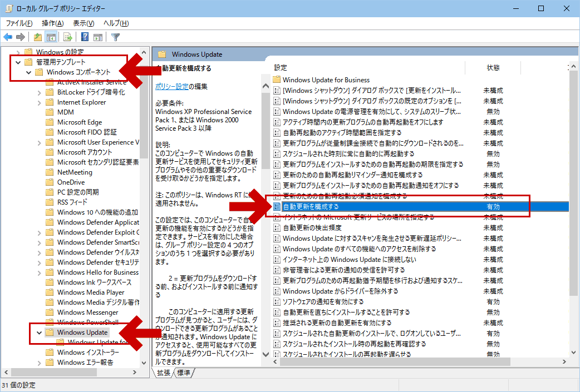The width and height of the screenshot is (580, 392).
Task: Open Windows Update for Business folder in list
Action: (x=326, y=80)
